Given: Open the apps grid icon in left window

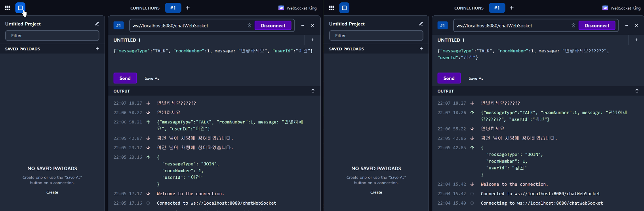Looking at the screenshot, I should [8, 8].
